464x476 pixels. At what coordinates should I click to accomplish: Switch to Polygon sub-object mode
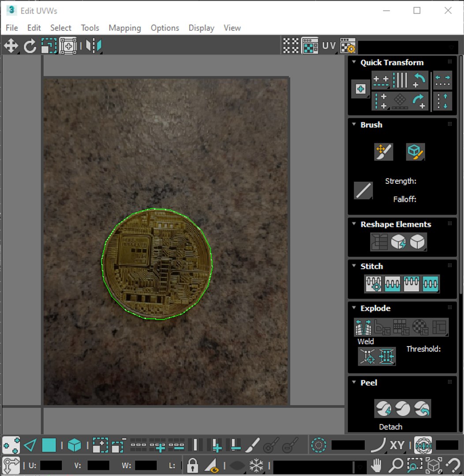[49, 445]
